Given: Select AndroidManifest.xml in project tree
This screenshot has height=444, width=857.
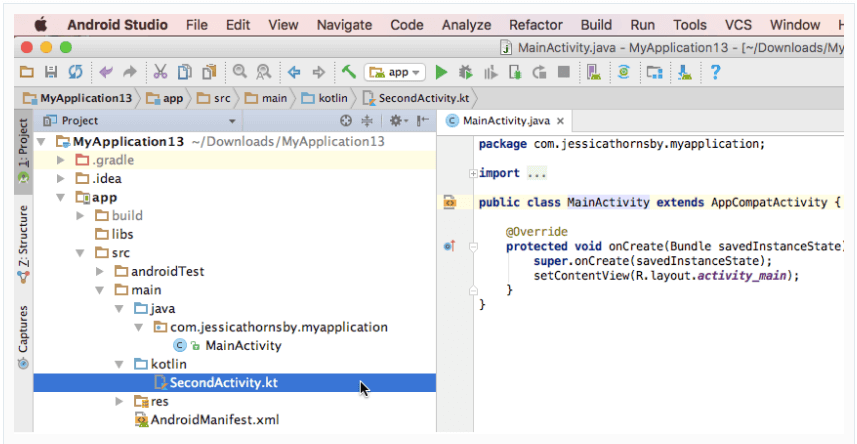Looking at the screenshot, I should coord(213,420).
